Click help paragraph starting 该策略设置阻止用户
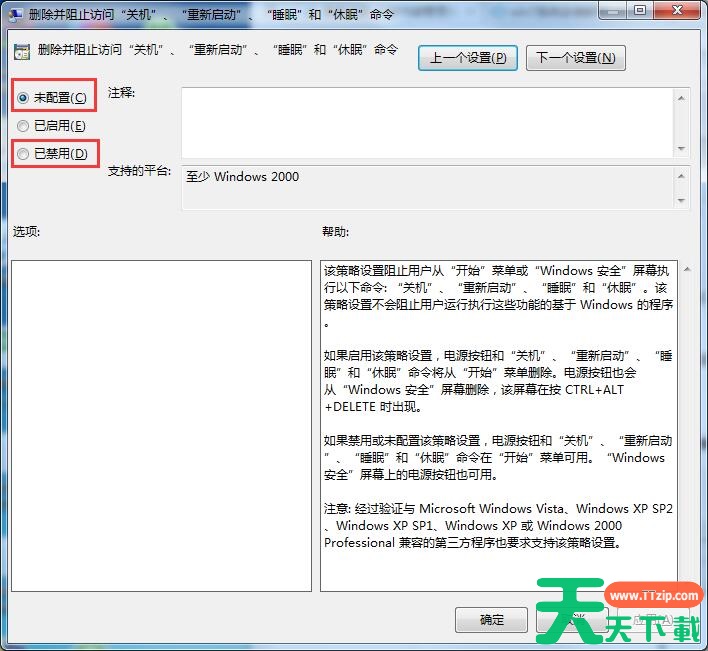The height and width of the screenshot is (651, 708). click(x=498, y=296)
